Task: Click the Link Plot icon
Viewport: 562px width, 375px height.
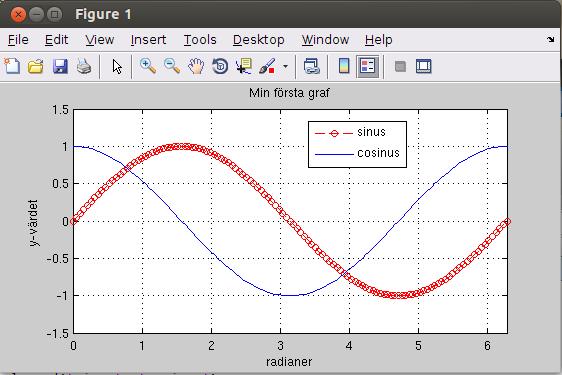Action: [x=311, y=66]
